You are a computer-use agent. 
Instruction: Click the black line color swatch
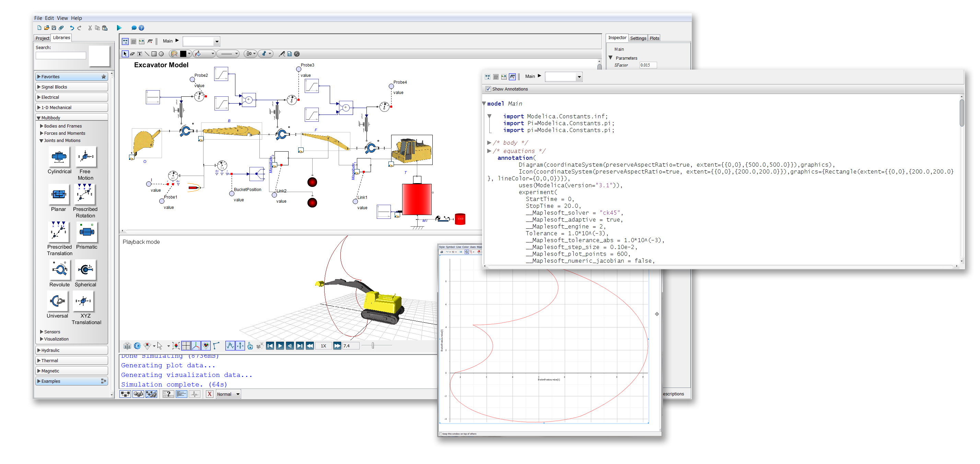tap(183, 54)
